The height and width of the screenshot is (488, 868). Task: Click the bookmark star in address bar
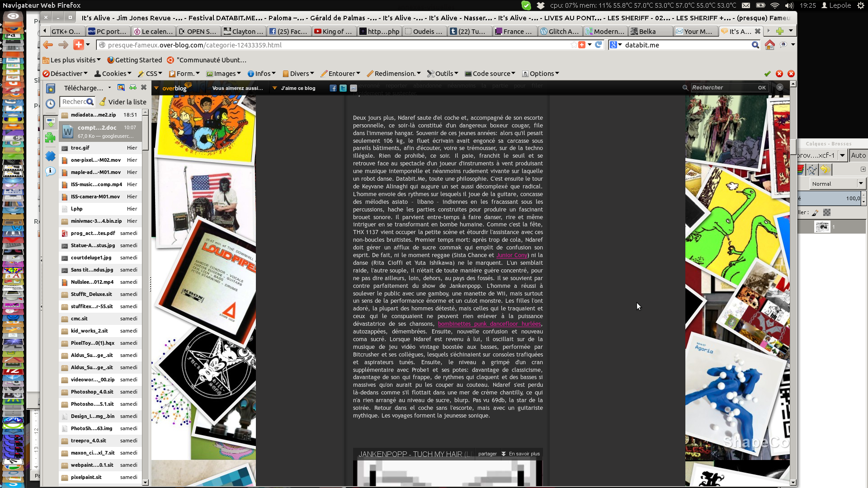coord(573,45)
